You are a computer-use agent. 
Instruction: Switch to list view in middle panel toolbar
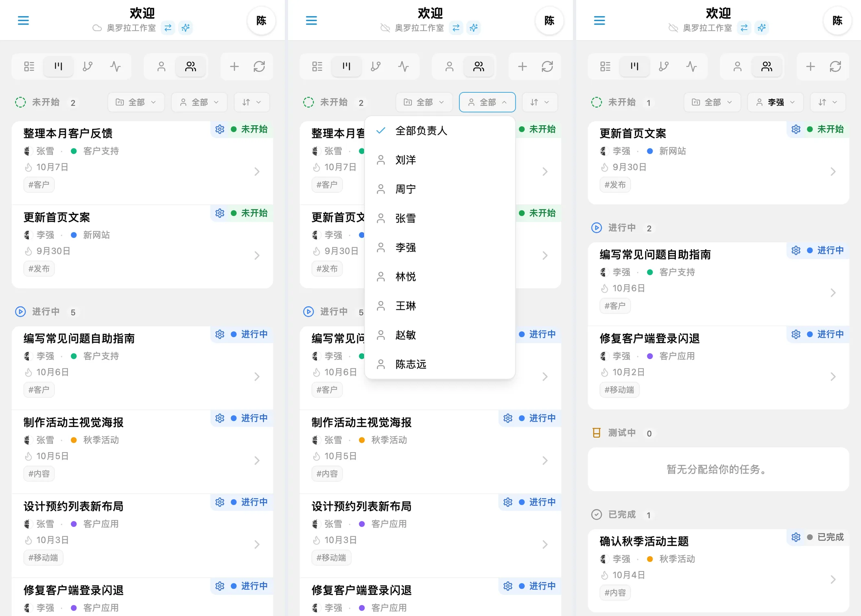pyautogui.click(x=317, y=66)
